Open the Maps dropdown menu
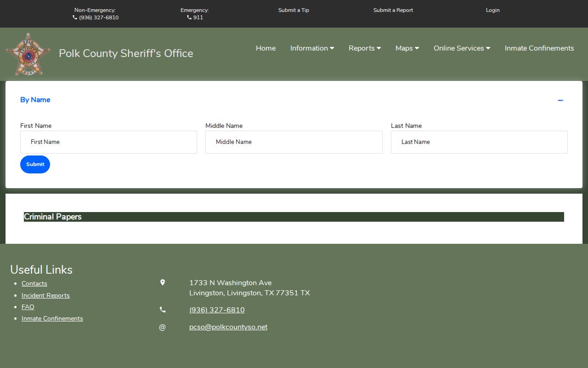588x368 pixels. 407,48
